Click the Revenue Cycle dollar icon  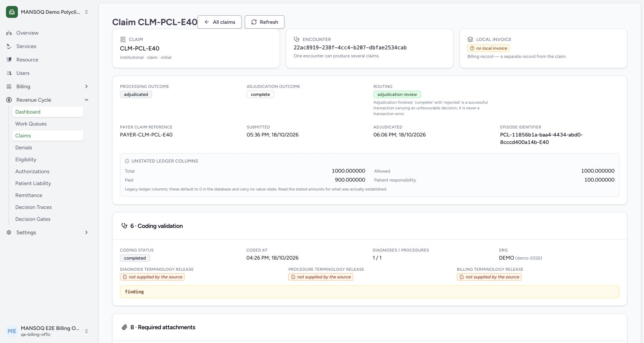pyautogui.click(x=9, y=100)
